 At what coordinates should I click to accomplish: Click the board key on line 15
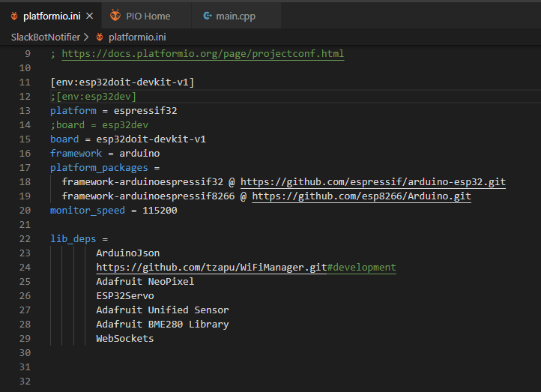(x=64, y=139)
